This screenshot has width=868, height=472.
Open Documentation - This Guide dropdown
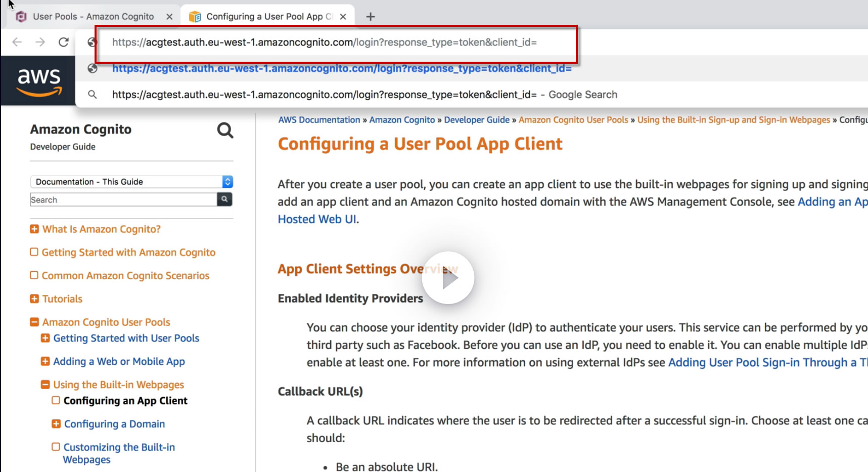131,182
